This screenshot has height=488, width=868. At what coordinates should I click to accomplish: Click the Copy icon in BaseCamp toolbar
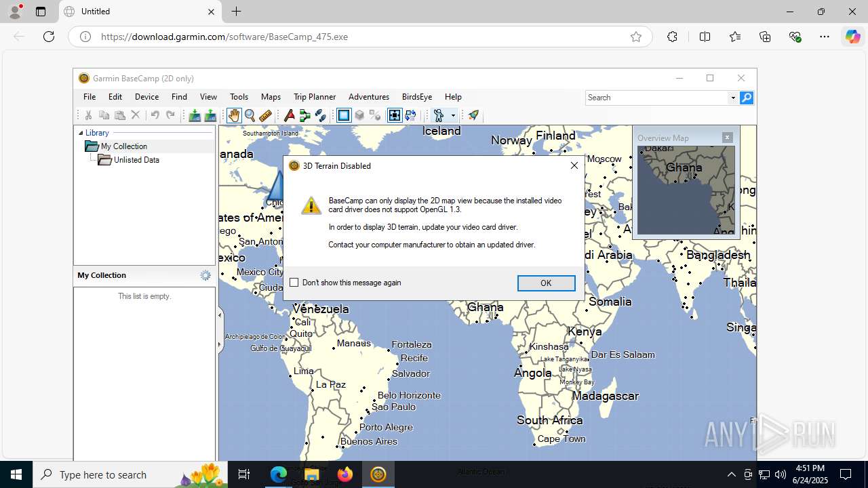[x=104, y=115]
